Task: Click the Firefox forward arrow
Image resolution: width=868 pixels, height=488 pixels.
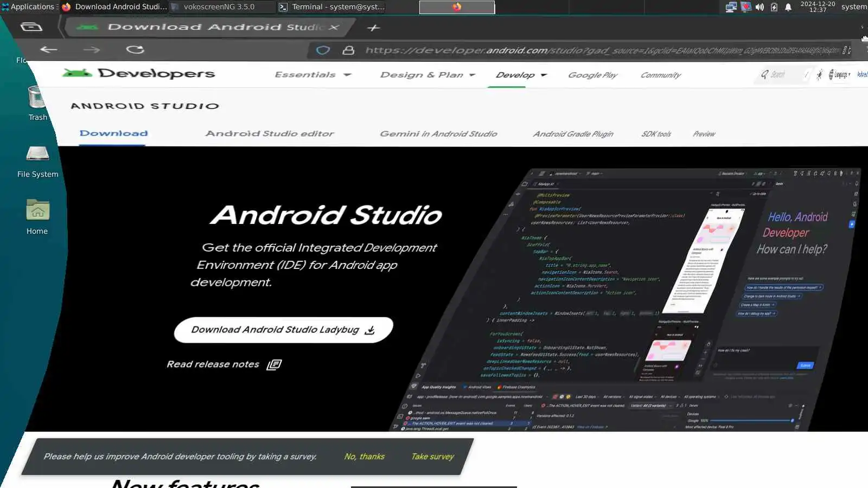Action: (x=92, y=50)
